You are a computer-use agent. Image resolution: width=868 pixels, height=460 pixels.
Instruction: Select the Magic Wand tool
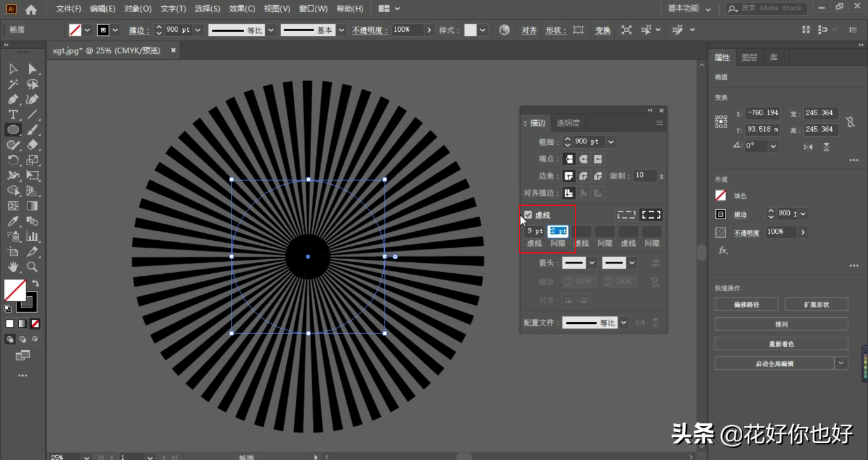tap(13, 84)
